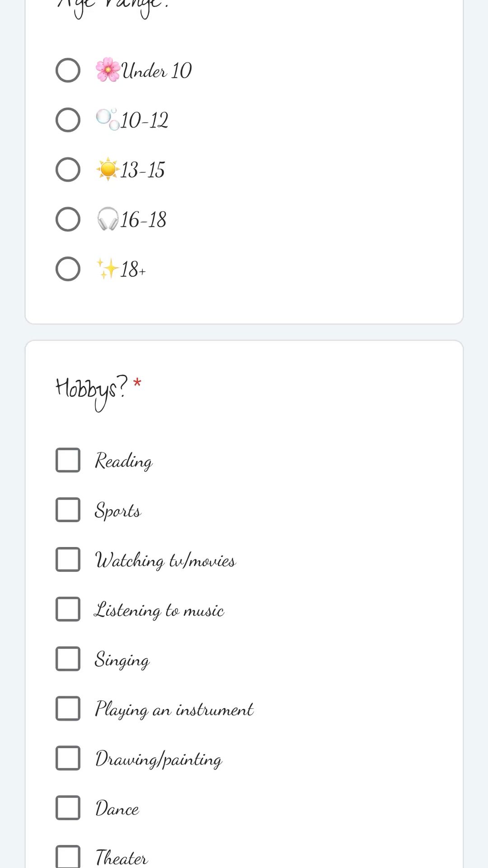
Task: Tick the Theater checkbox
Action: (x=68, y=857)
